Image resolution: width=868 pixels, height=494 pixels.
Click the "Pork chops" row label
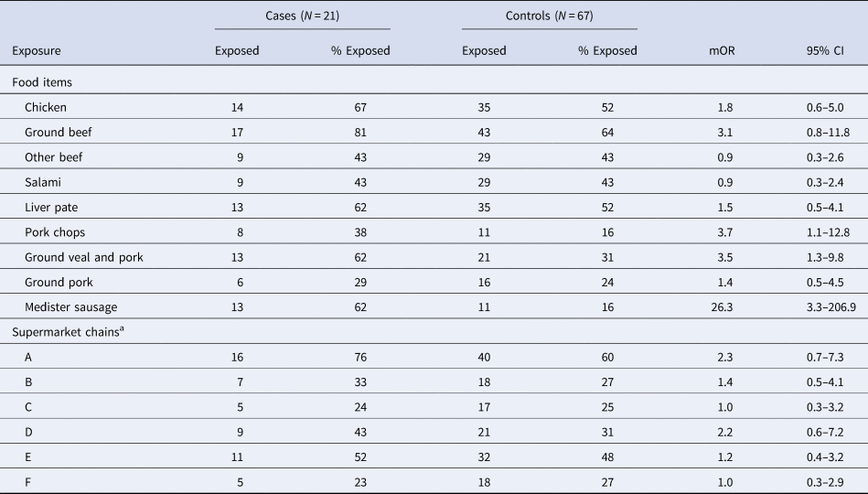point(55,232)
